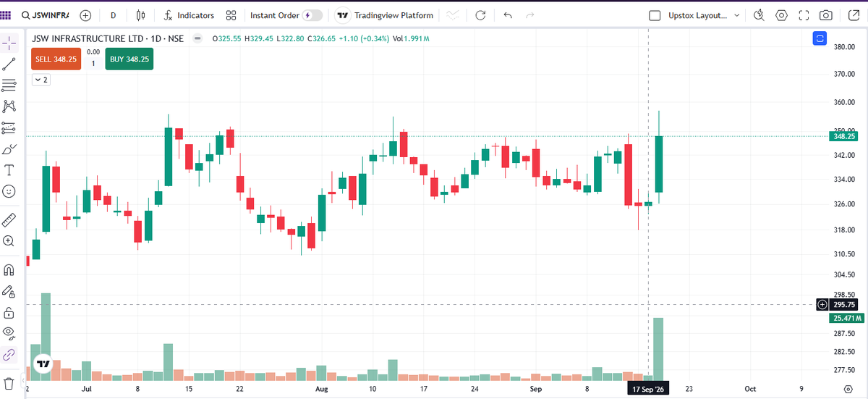Open chart settings hexagon icon
Image resolution: width=868 pixels, height=399 pixels.
[781, 15]
